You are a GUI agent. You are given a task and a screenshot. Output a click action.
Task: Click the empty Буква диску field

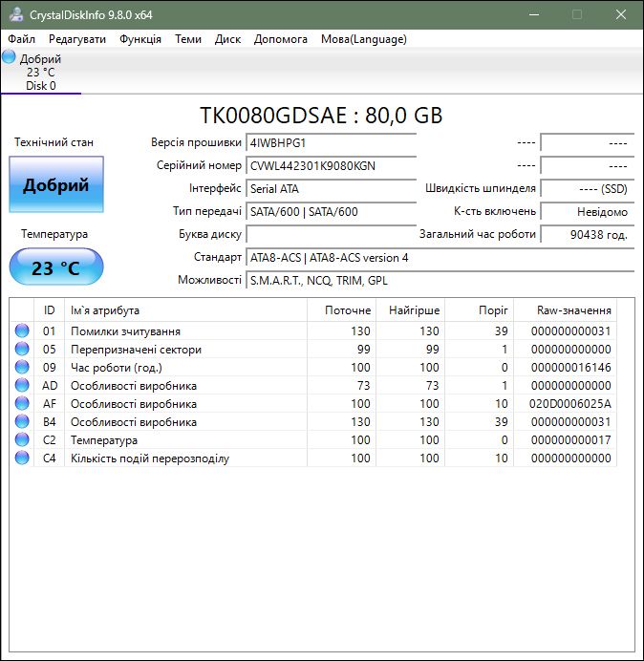(331, 234)
